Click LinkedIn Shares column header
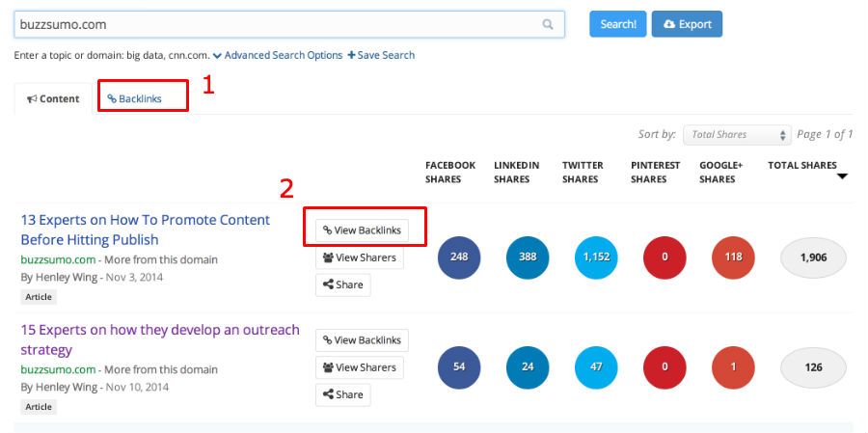The image size is (868, 433). coord(516,173)
